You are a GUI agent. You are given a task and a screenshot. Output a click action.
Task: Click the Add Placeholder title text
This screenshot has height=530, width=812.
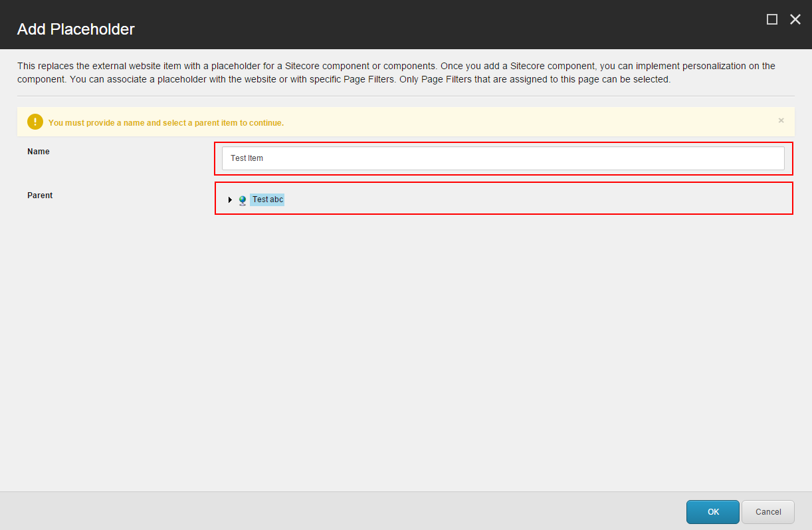(x=76, y=29)
